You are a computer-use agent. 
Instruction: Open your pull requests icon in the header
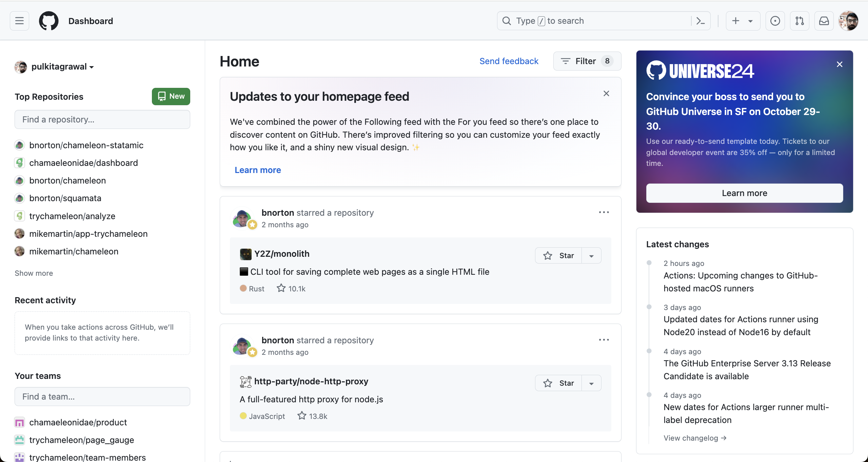click(800, 21)
